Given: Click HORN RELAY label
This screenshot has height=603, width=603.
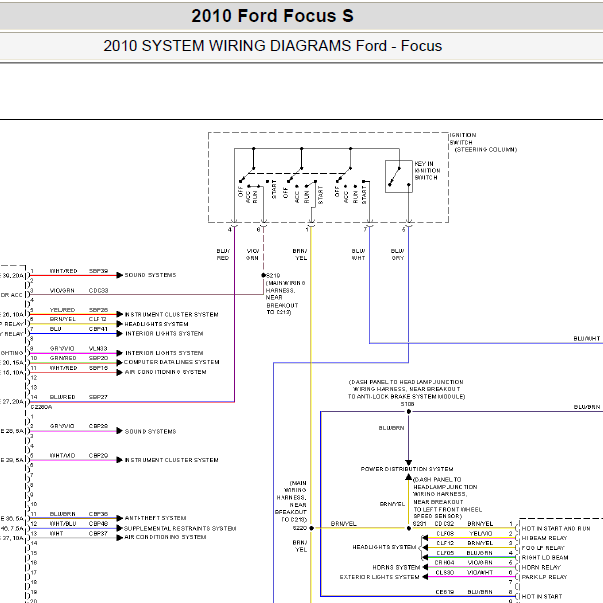Looking at the screenshot, I should click(x=541, y=568).
